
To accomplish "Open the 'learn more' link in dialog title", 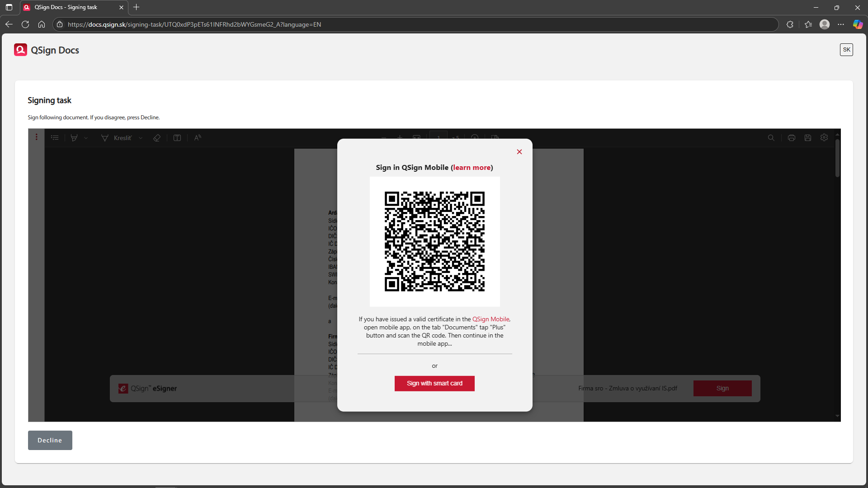I will (472, 168).
